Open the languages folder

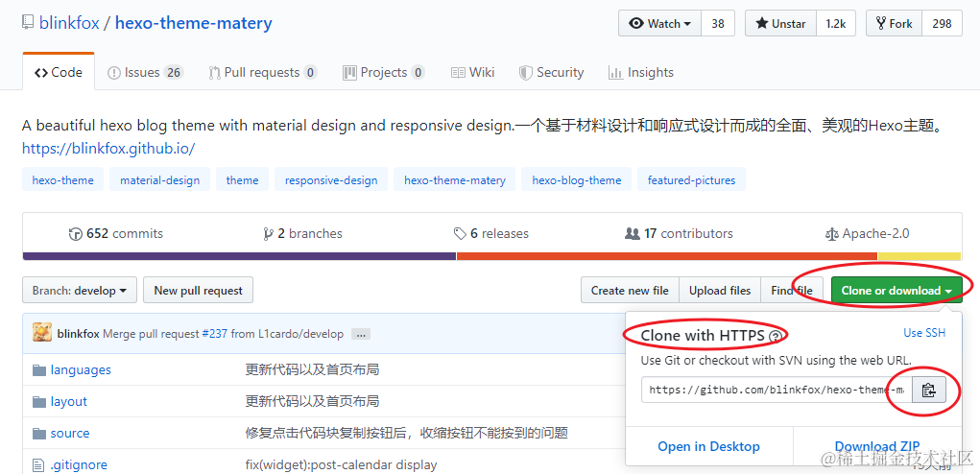point(81,369)
